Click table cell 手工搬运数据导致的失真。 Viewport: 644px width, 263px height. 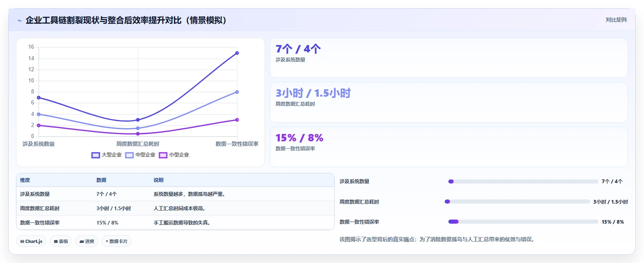183,223
